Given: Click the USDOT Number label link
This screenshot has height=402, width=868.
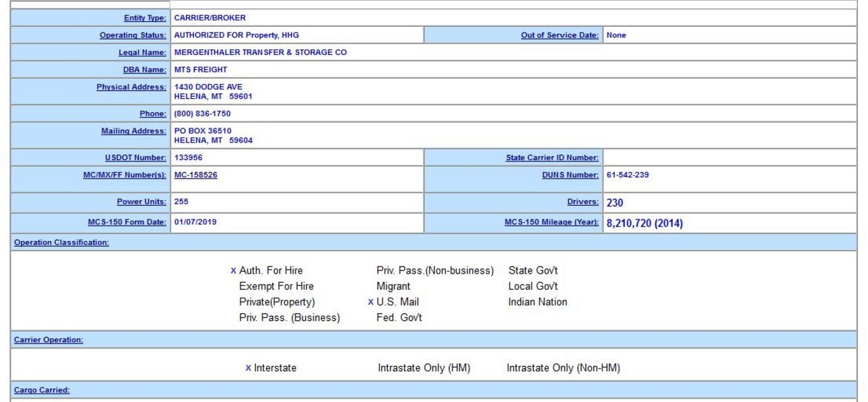Looking at the screenshot, I should [137, 157].
